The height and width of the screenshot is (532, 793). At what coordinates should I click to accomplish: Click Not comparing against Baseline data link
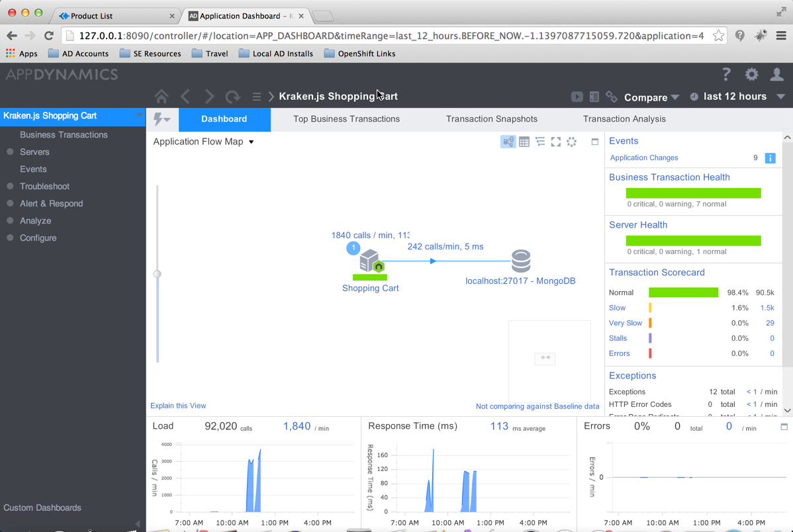point(537,406)
